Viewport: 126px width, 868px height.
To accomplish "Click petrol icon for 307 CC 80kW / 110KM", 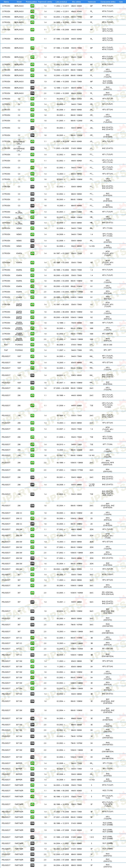I will [32, 638].
